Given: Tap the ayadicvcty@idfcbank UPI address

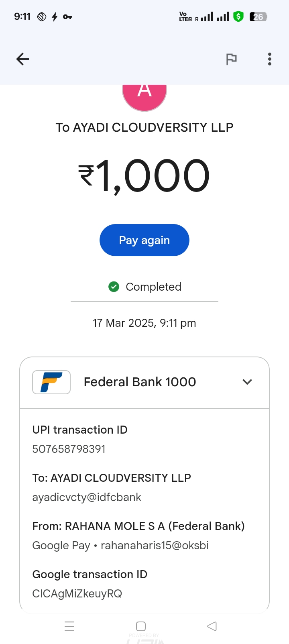Looking at the screenshot, I should 87,497.
